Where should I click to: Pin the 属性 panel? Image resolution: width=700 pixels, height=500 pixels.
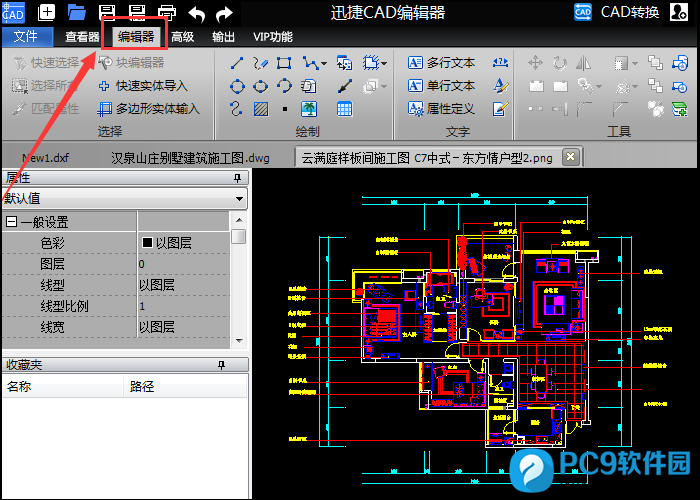click(238, 178)
